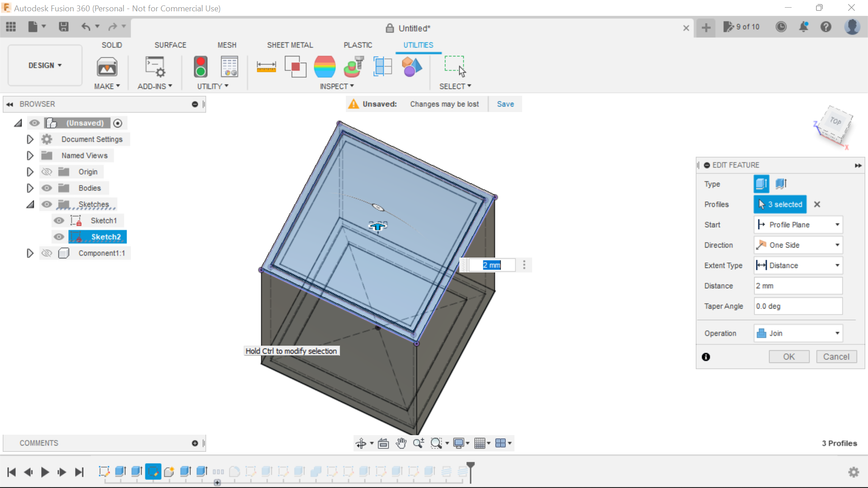Activate the Zebra Analysis tool
Screen dimensions: 868x488
(325, 66)
